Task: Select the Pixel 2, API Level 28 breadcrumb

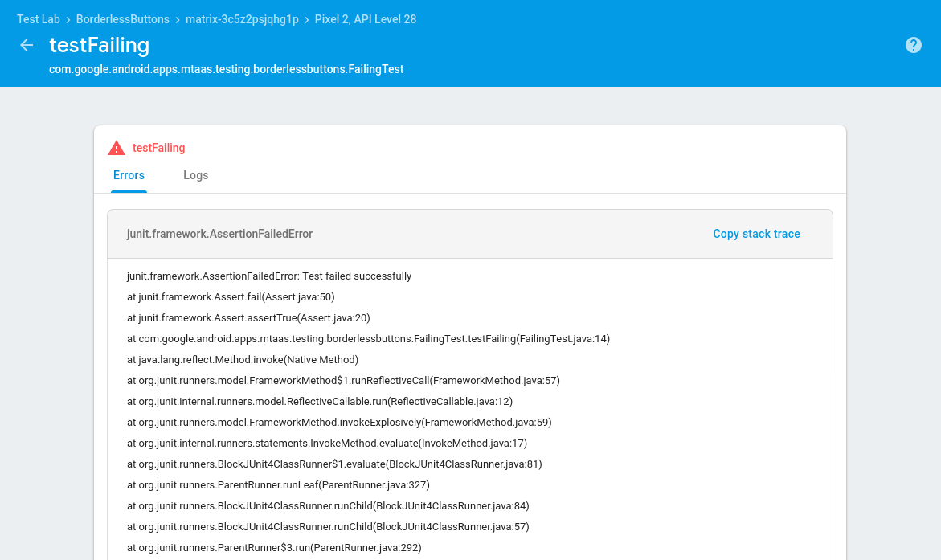Action: click(x=366, y=19)
